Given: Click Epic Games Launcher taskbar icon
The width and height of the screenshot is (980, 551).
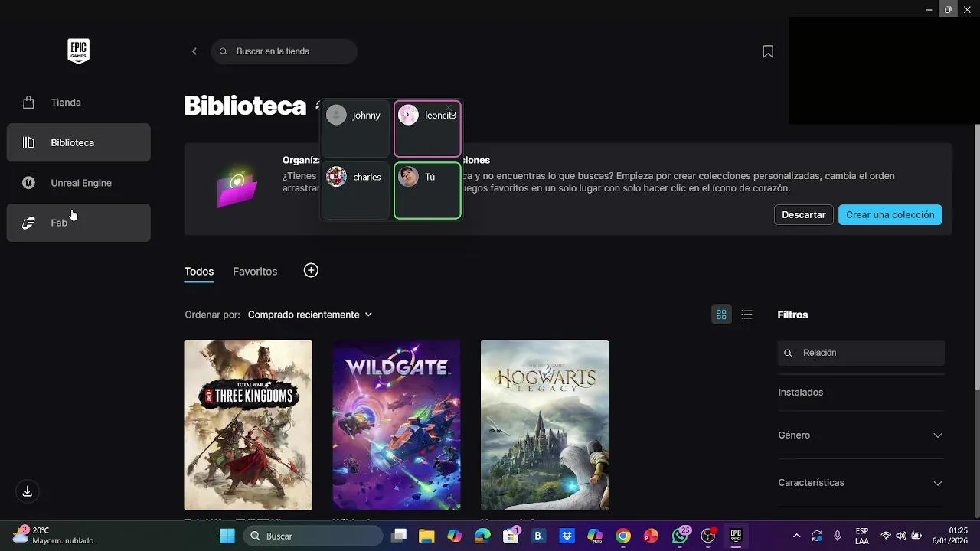Looking at the screenshot, I should coord(736,536).
